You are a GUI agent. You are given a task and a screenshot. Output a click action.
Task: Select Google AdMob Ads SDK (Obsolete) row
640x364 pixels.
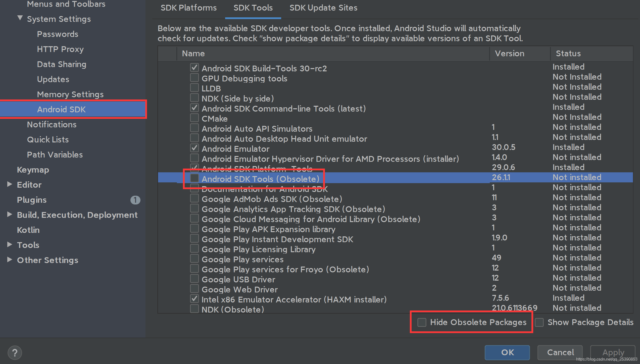(395, 198)
